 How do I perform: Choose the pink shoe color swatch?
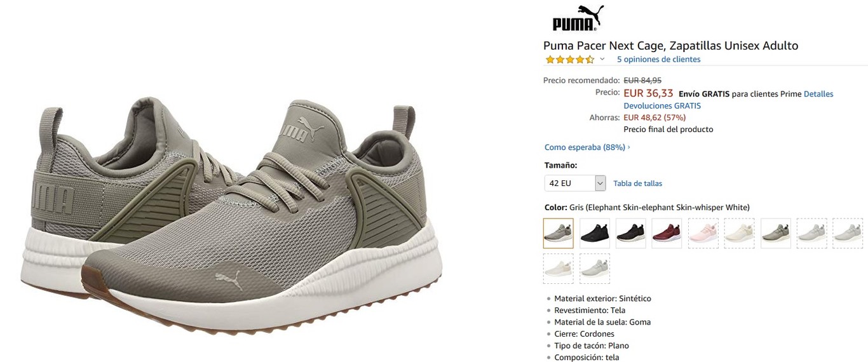coord(703,233)
